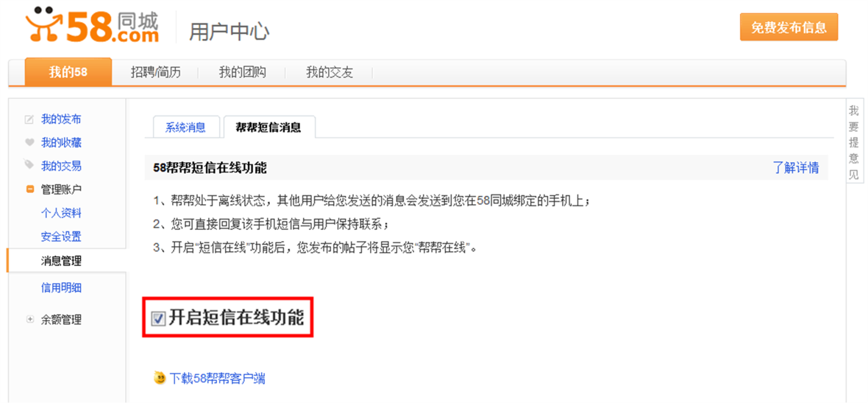This screenshot has height=403, width=868.
Task: Click the tag icon beside 我的交易
Action: pyautogui.click(x=29, y=164)
